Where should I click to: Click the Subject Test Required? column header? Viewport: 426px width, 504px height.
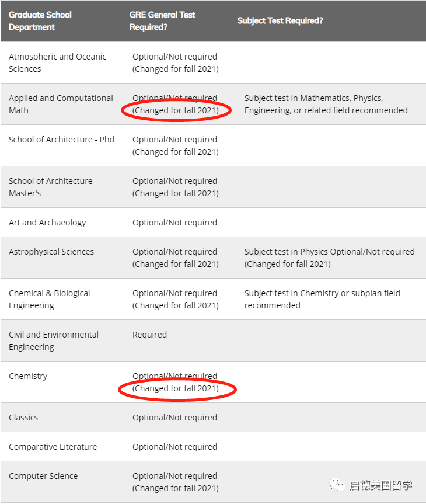click(x=280, y=20)
